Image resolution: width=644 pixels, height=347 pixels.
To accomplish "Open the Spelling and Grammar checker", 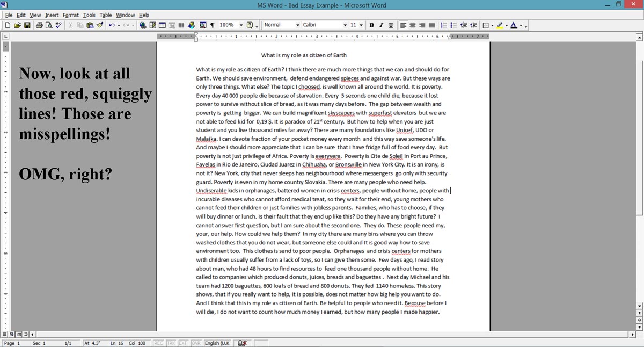I will (x=58, y=25).
